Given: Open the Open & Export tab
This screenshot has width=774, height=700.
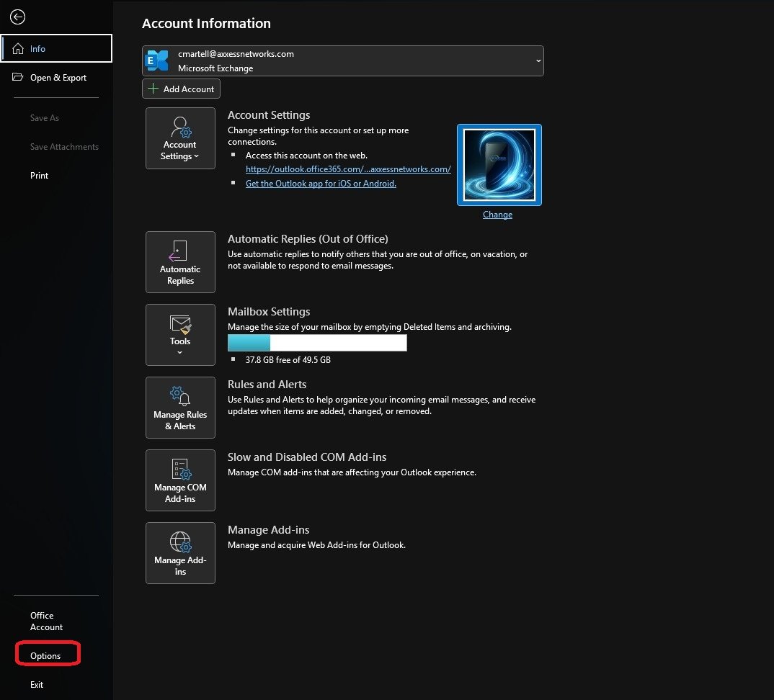Looking at the screenshot, I should pos(58,78).
